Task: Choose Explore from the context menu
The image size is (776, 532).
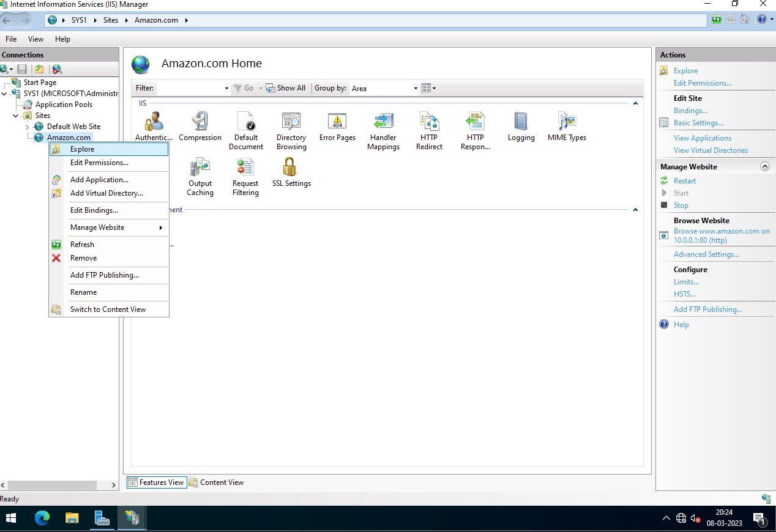Action: (109, 149)
